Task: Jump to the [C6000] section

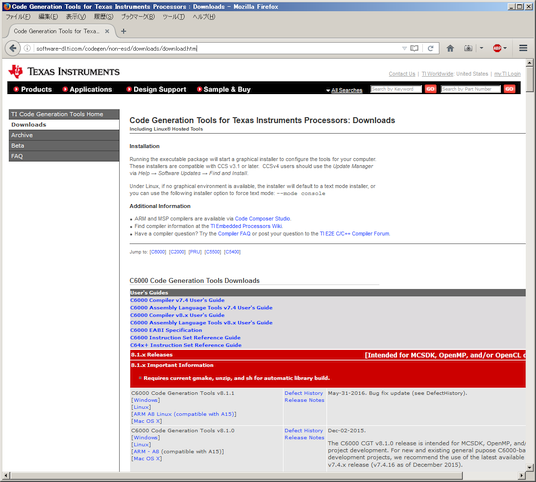Action: 158,252
